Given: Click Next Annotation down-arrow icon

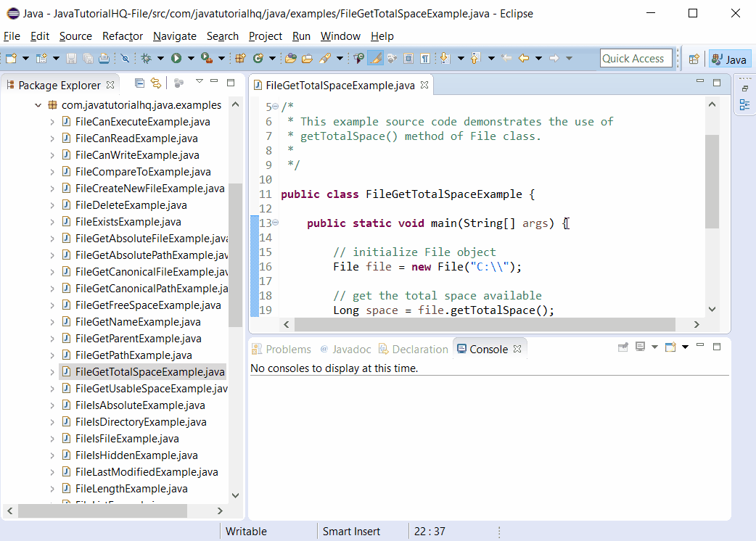Looking at the screenshot, I should pyautogui.click(x=445, y=58).
